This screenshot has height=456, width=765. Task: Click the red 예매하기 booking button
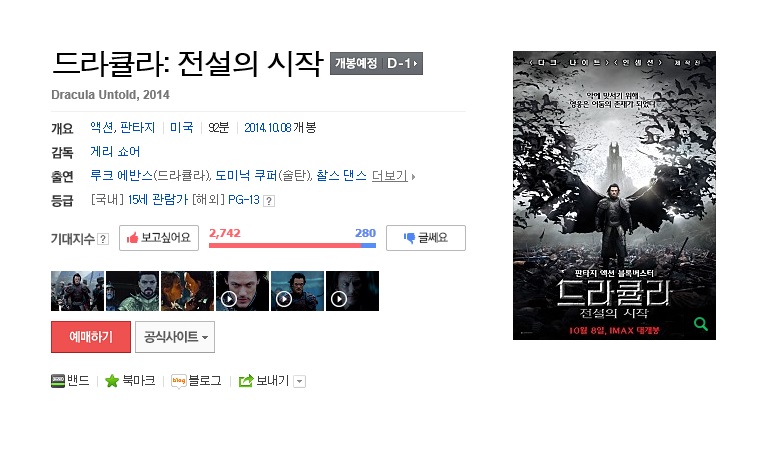click(91, 337)
